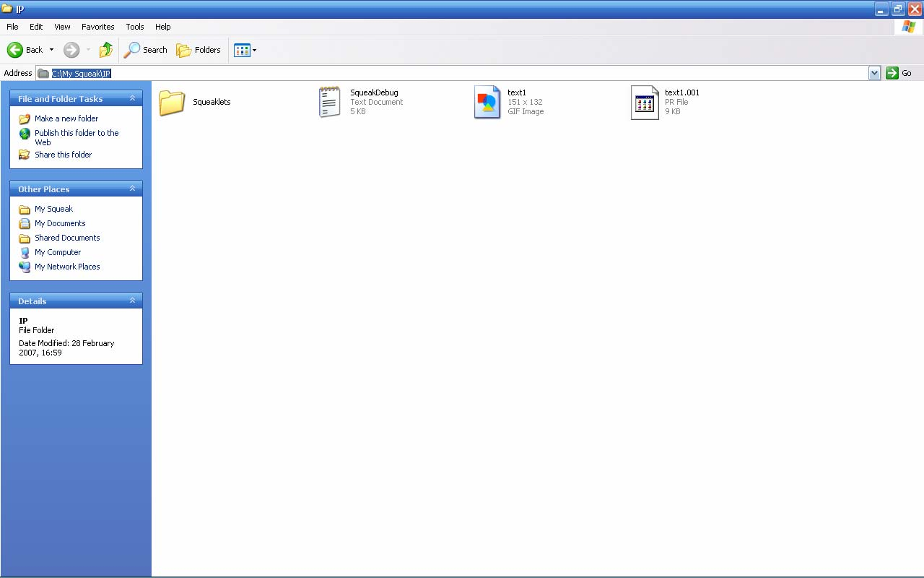The height and width of the screenshot is (578, 924).
Task: Open the File menu
Action: [12, 27]
